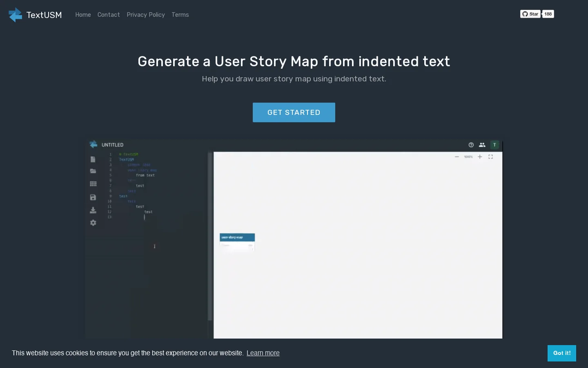Click the green T user avatar

click(x=494, y=145)
